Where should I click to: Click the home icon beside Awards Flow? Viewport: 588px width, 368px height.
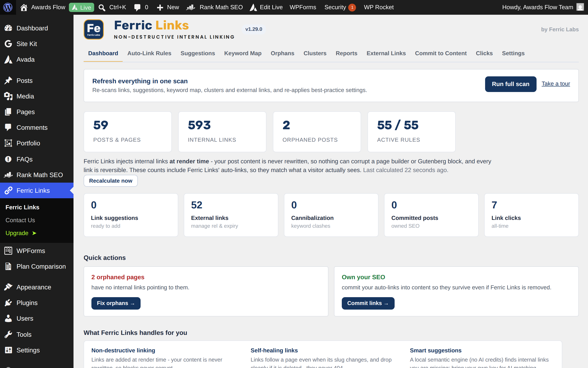click(24, 7)
